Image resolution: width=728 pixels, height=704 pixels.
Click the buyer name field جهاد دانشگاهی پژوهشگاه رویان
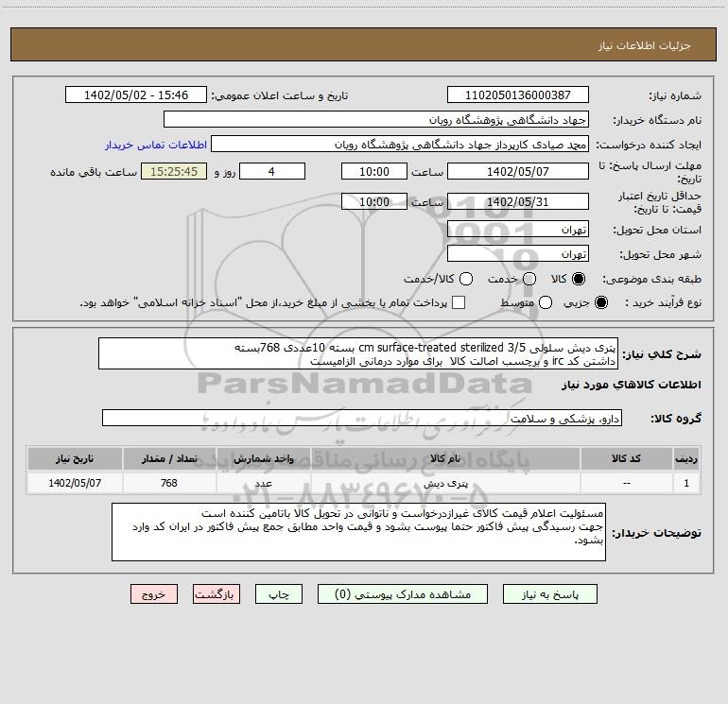pos(376,119)
